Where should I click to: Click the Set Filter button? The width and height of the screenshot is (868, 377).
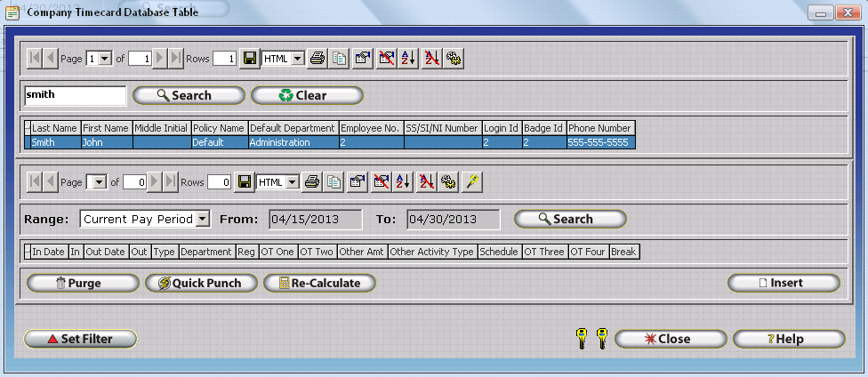[80, 339]
